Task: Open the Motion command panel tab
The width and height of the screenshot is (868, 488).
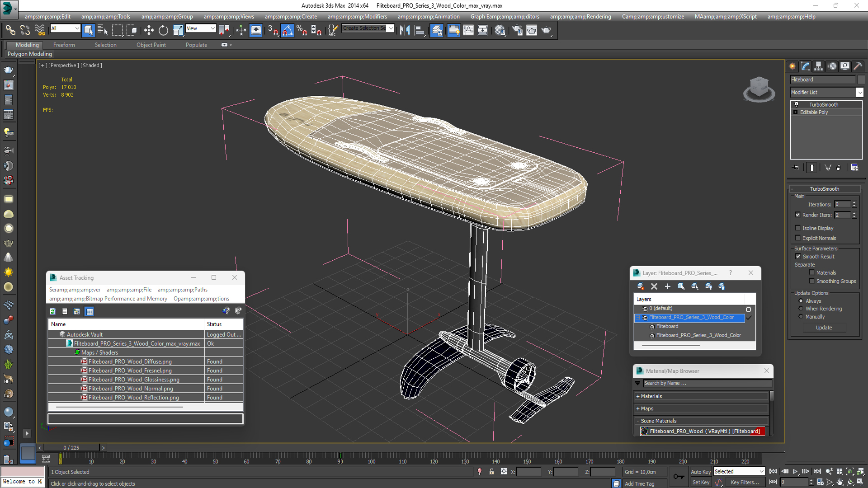Action: (x=832, y=66)
